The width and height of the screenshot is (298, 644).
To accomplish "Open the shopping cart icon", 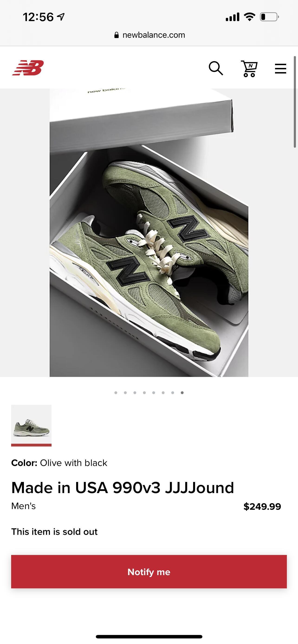I will (249, 68).
